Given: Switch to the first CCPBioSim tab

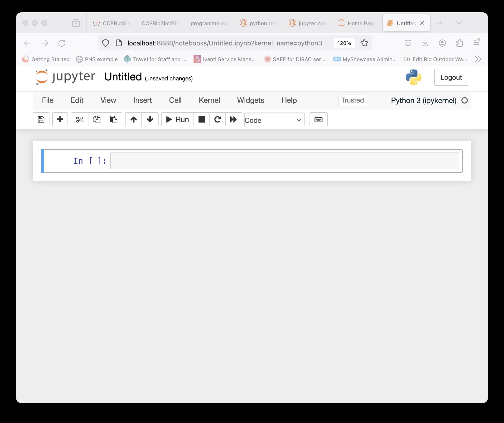Looking at the screenshot, I should tap(112, 23).
